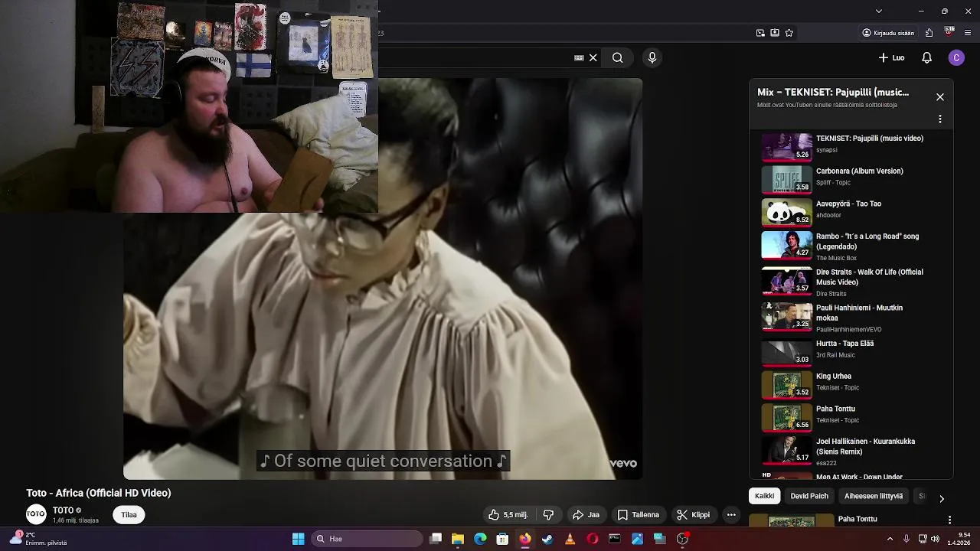Open the on-screen keyboard icon in search
The width and height of the screenshot is (980, 551).
(x=579, y=57)
